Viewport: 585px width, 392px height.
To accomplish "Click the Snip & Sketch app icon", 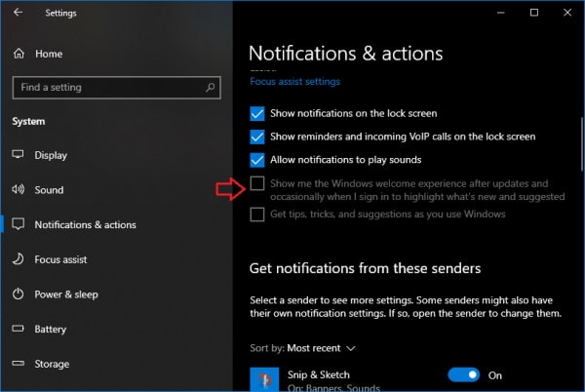I will pos(264,379).
